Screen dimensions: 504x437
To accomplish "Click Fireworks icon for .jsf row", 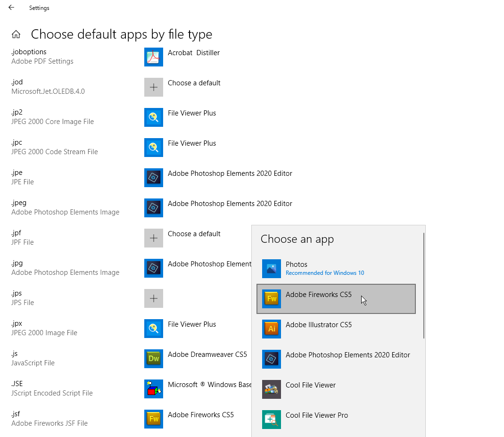I will pos(154,420).
